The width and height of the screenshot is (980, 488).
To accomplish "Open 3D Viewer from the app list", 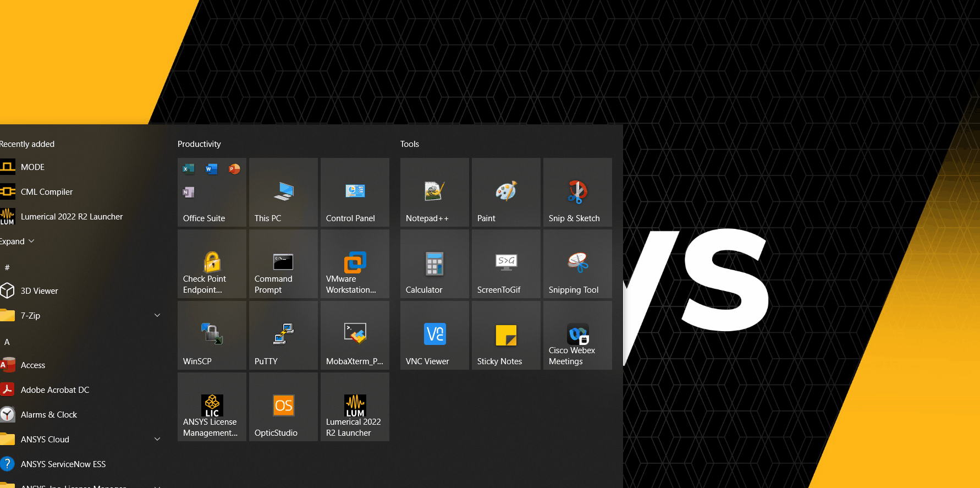I will coord(82,290).
